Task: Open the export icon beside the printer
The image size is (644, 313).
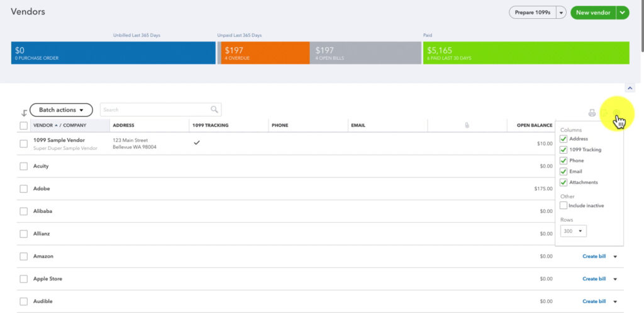Action: (x=604, y=113)
